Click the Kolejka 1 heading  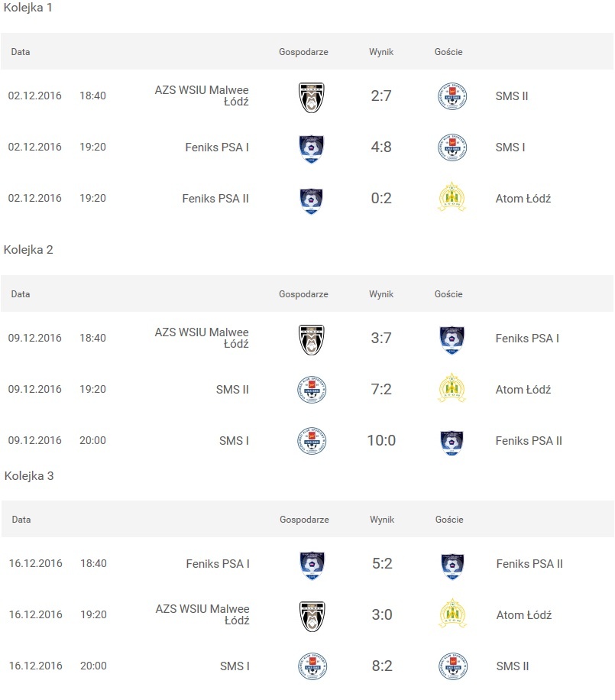point(28,7)
